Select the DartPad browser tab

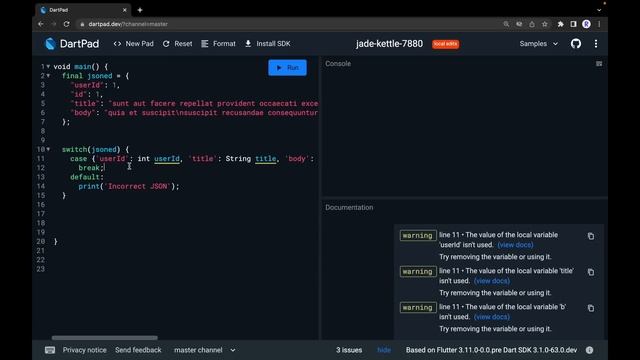(84, 10)
